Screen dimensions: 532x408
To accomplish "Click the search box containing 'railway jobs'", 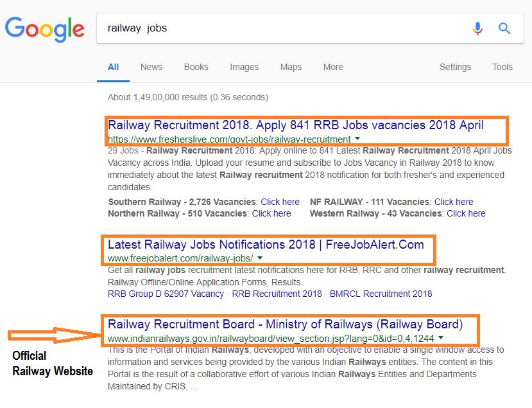I will pyautogui.click(x=310, y=28).
